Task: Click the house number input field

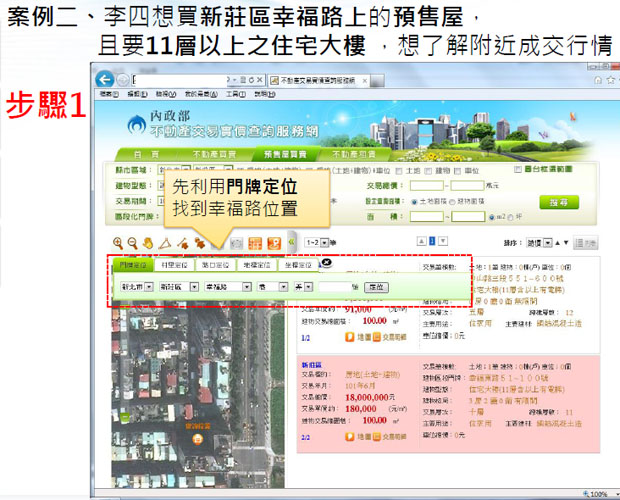Action: click(335, 287)
